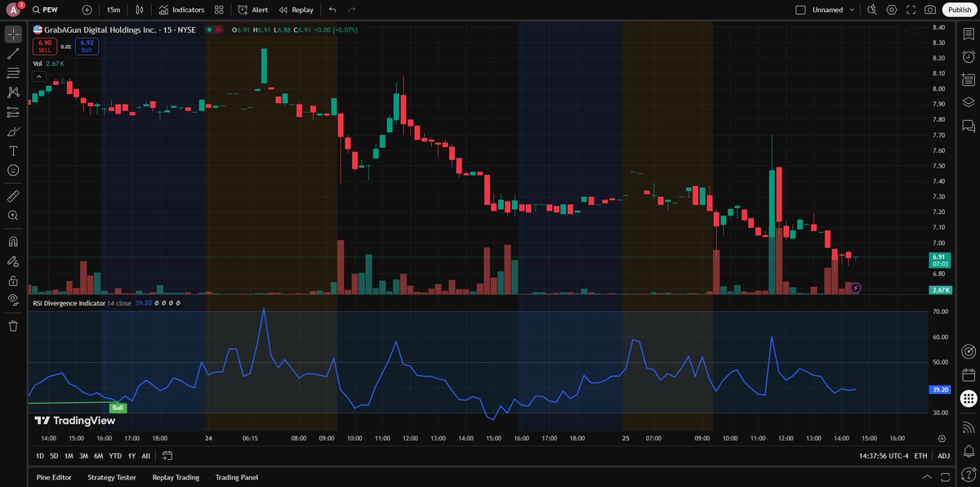Select the Text annotation tool
The image size is (980, 487).
[13, 151]
